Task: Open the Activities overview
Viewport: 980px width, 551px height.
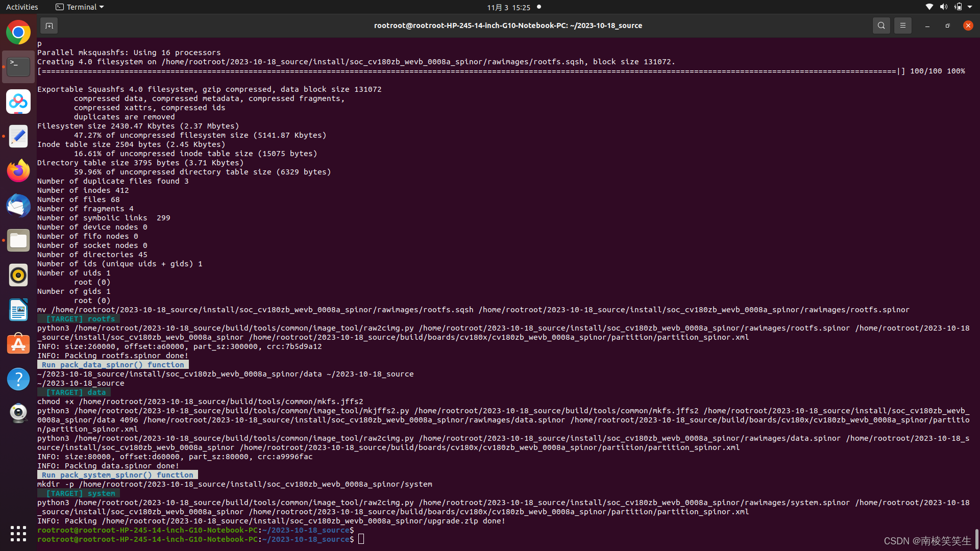Action: tap(22, 7)
